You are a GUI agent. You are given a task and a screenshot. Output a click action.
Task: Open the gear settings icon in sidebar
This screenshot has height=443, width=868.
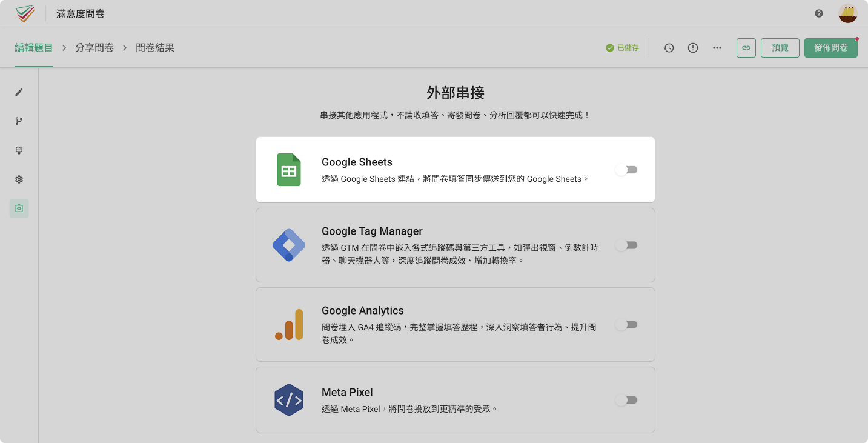(19, 179)
